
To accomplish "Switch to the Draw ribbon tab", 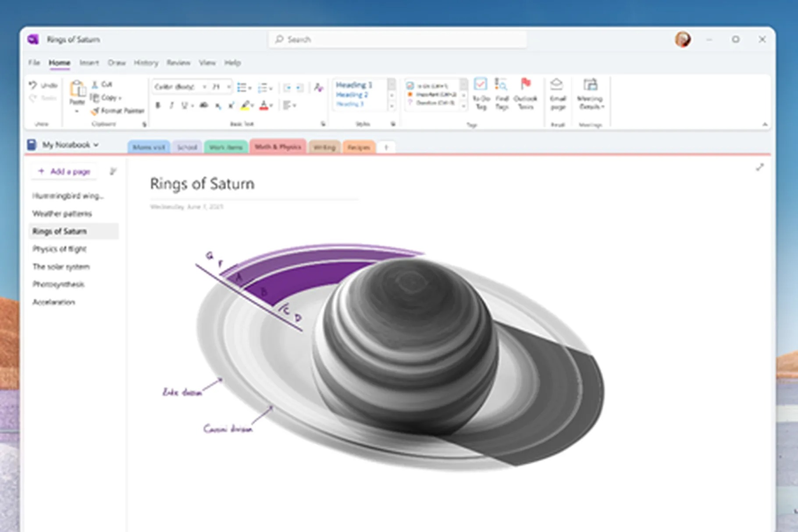I will [116, 63].
